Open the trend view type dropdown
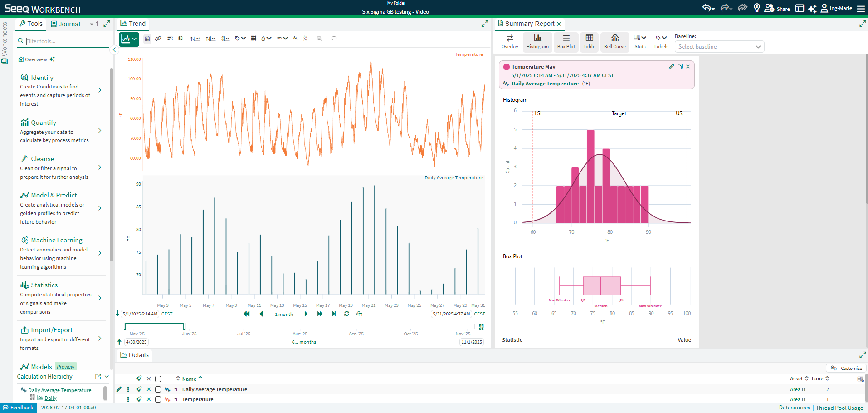 (x=129, y=39)
